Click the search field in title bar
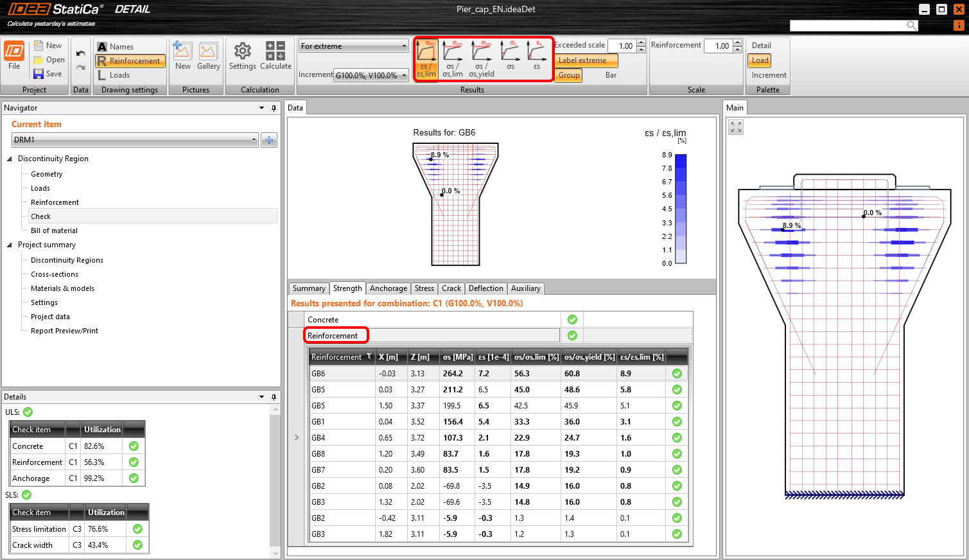Screen dimensions: 969x560 click(x=848, y=25)
